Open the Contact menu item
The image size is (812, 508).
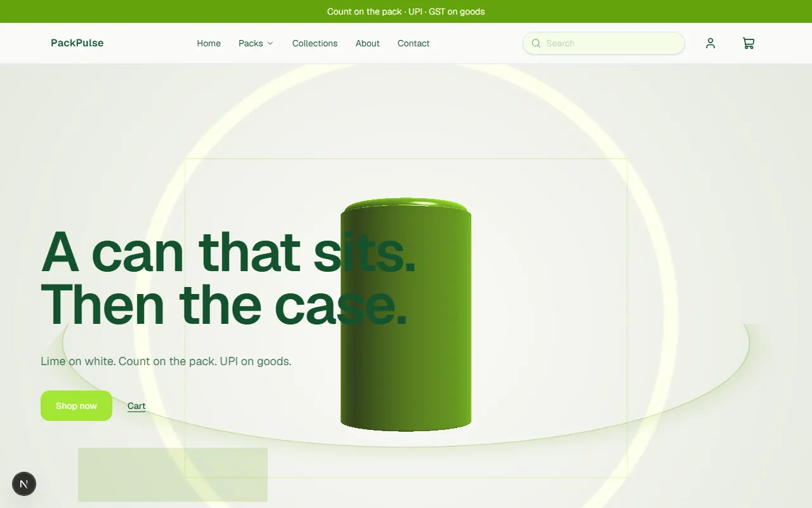(x=414, y=43)
